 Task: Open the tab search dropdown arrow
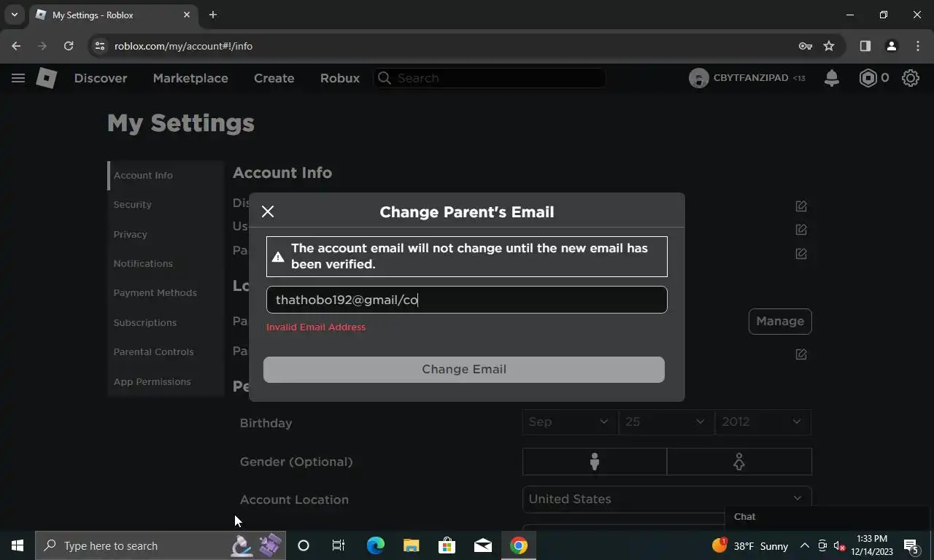coord(14,15)
